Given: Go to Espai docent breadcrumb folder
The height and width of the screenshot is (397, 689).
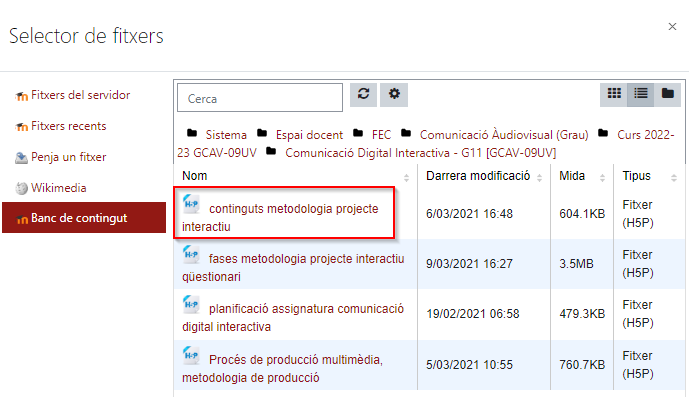Looking at the screenshot, I should click(309, 135).
